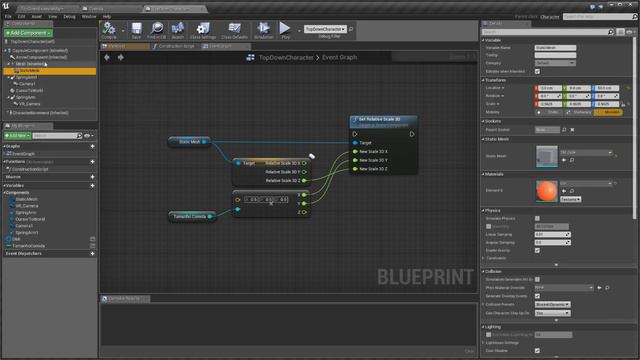Click My Blueprint search magnifier icon
640x360 pixels.
(79, 136)
